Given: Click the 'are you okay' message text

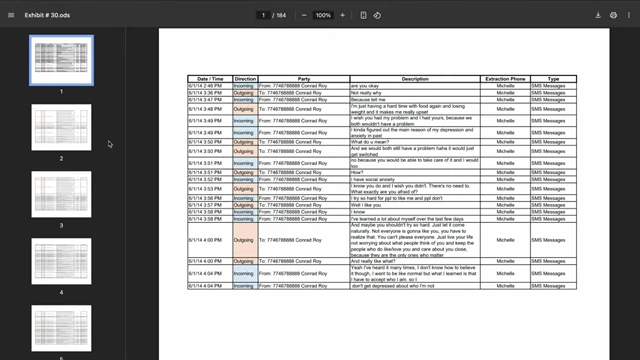Looking at the screenshot, I should [365, 86].
